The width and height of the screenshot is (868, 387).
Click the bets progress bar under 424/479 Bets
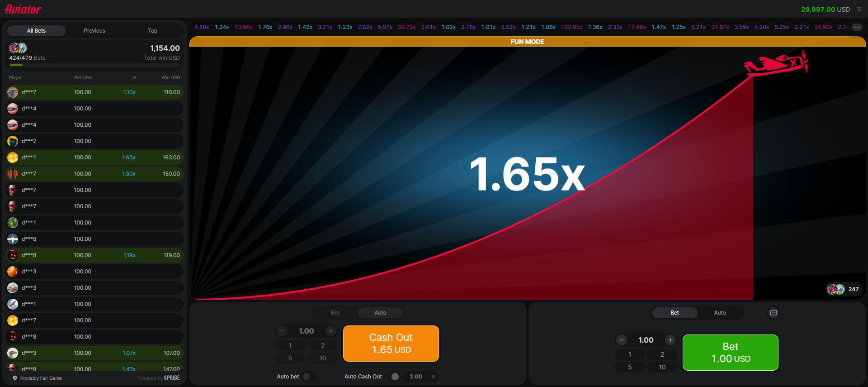point(94,65)
